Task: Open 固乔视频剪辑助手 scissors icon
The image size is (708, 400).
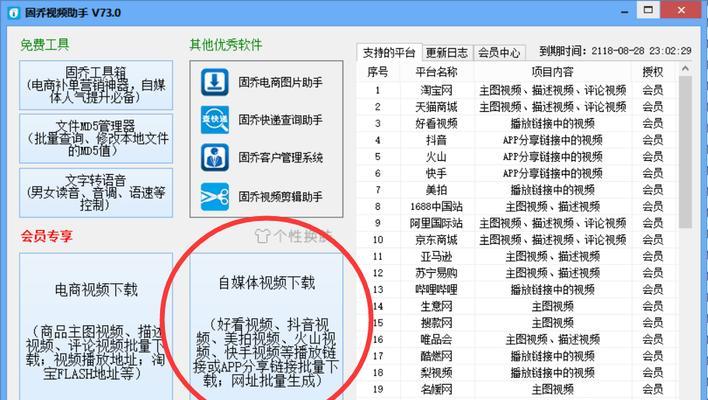Action: click(214, 196)
